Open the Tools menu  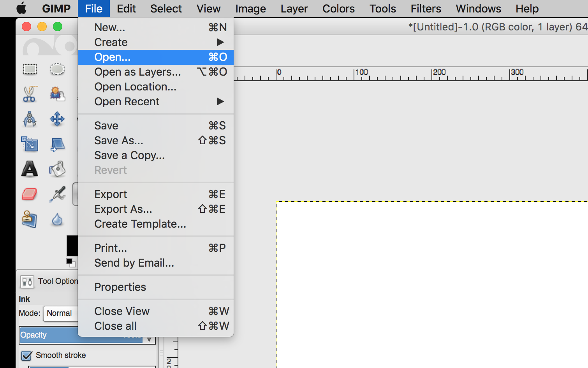tap(382, 9)
